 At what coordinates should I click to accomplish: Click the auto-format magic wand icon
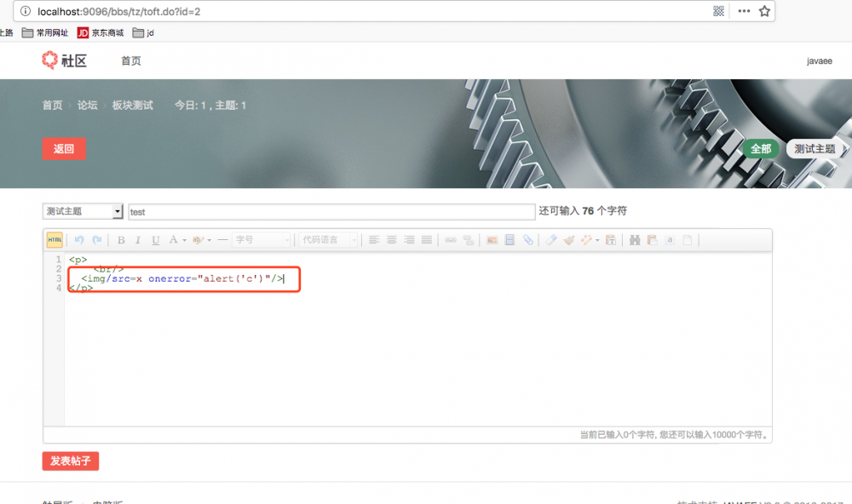[586, 239]
